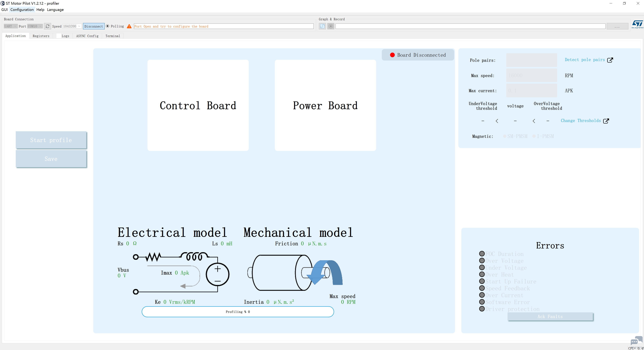This screenshot has height=350, width=644.
Task: Click the Over Current error indicator
Action: [x=482, y=295]
